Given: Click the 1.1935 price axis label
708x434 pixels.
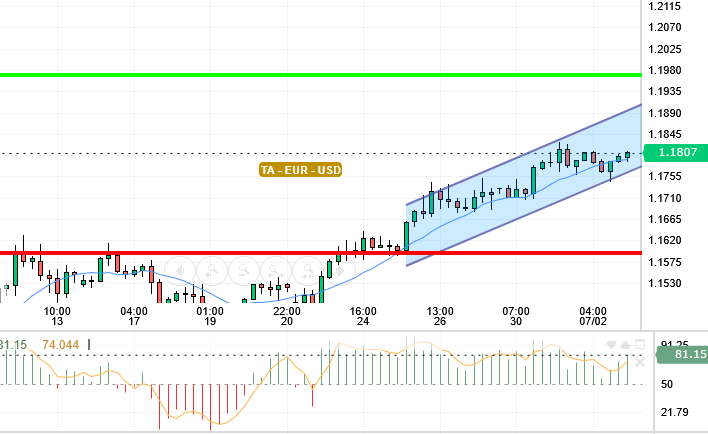Looking at the screenshot, I should click(x=664, y=92).
